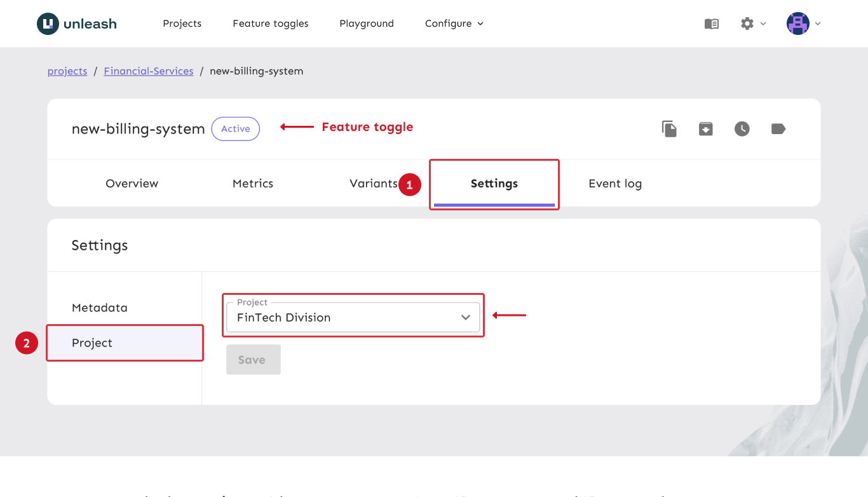Screen dimensions: 868x497
Task: Select the Event log tab
Action: pos(614,184)
